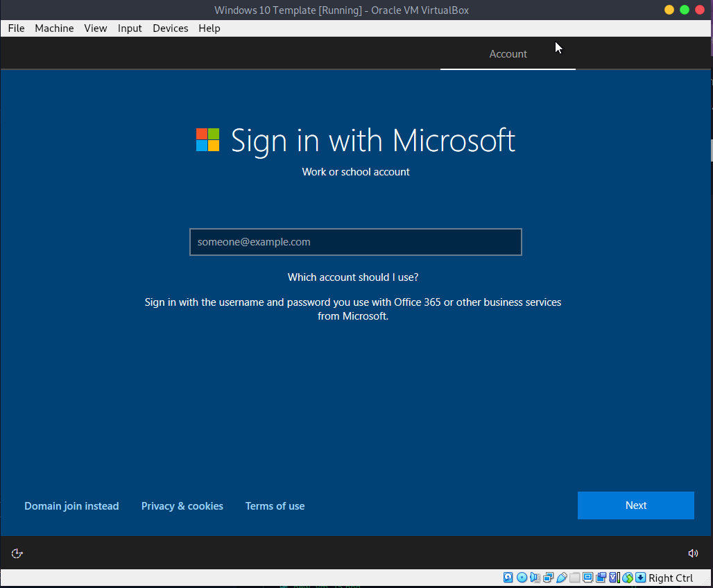Click Domain join instead link
Image resolution: width=713 pixels, height=588 pixels.
71,505
